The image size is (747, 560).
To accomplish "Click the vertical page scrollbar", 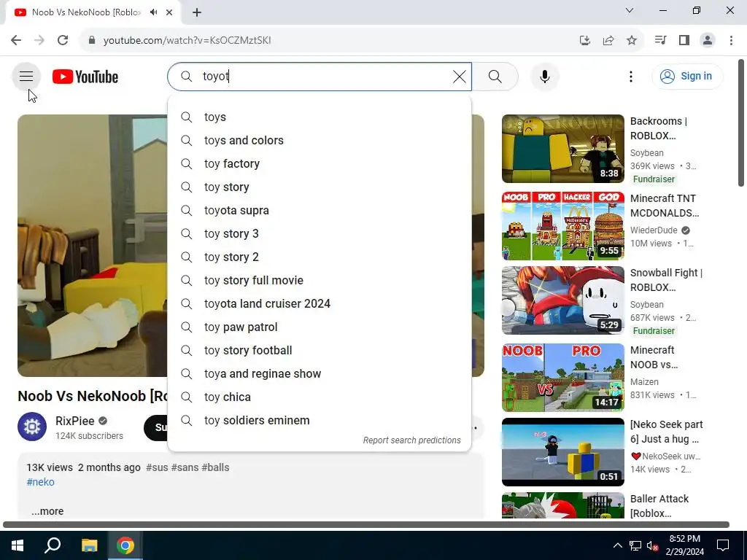I will pyautogui.click(x=741, y=122).
